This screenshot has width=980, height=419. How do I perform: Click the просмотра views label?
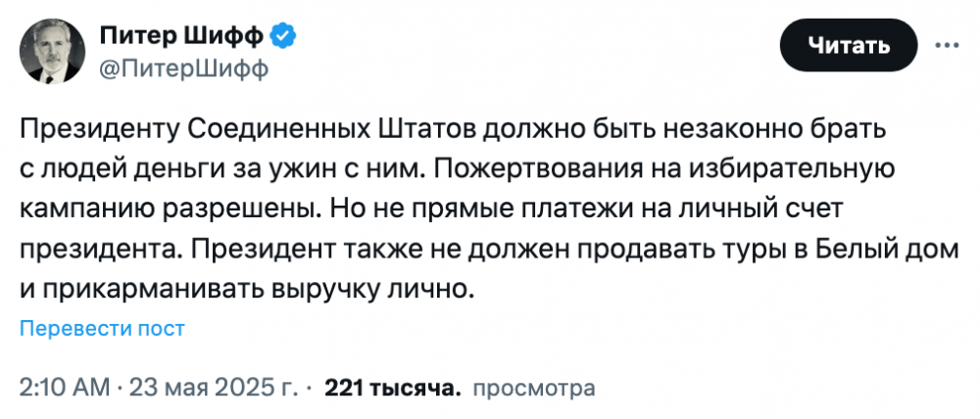(533, 389)
